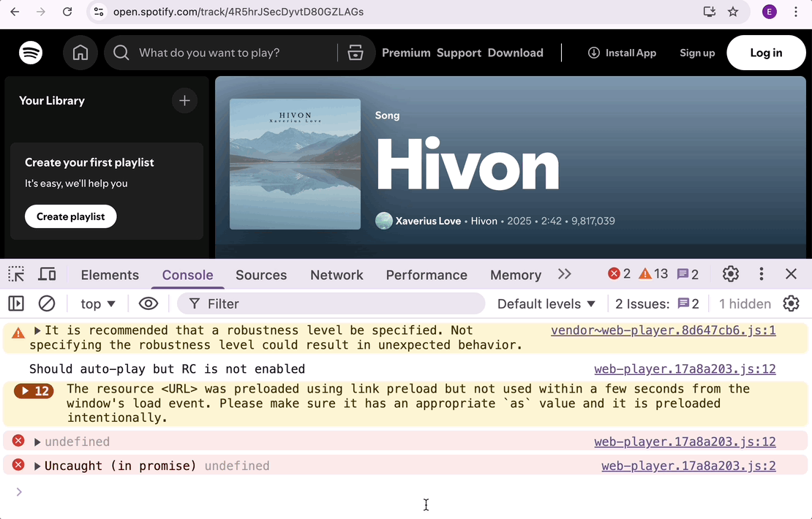Click the Download link
The height and width of the screenshot is (519, 812).
pos(515,53)
